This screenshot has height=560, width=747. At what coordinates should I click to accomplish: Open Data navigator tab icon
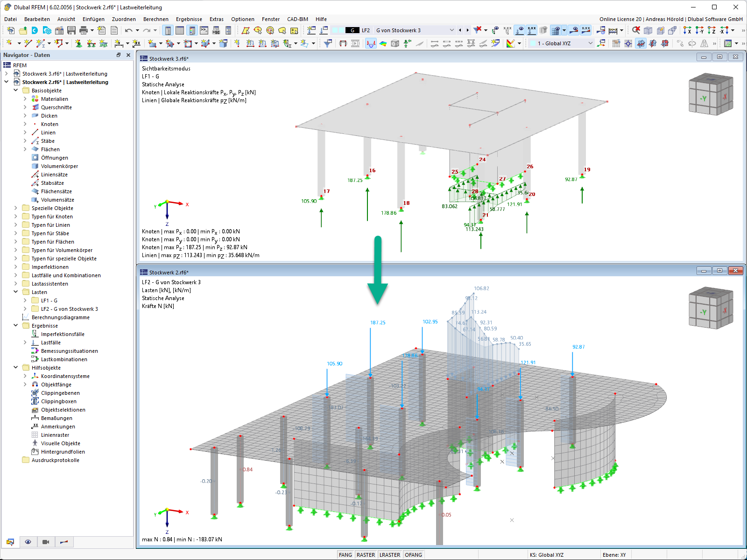10,542
